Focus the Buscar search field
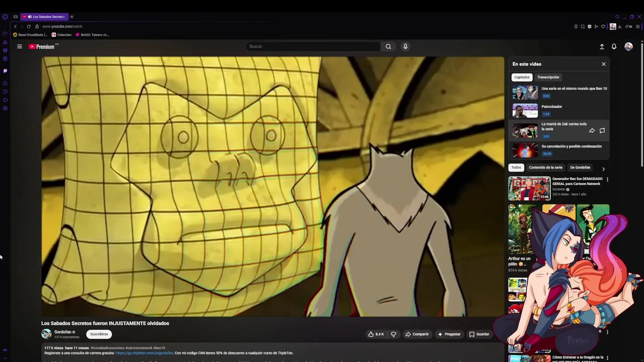This screenshot has height=362, width=644. (x=314, y=46)
